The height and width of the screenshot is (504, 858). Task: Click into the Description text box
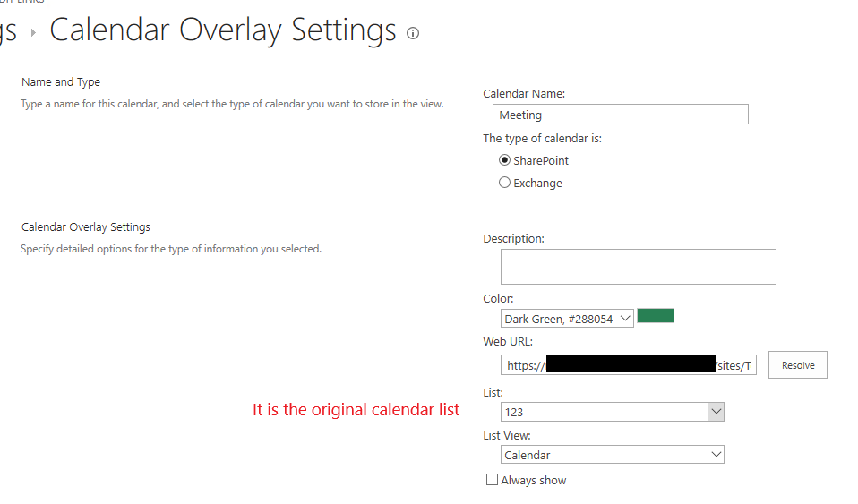click(638, 267)
